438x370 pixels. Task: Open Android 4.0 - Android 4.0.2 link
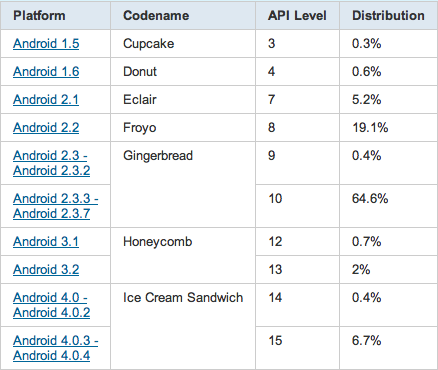[x=52, y=305]
